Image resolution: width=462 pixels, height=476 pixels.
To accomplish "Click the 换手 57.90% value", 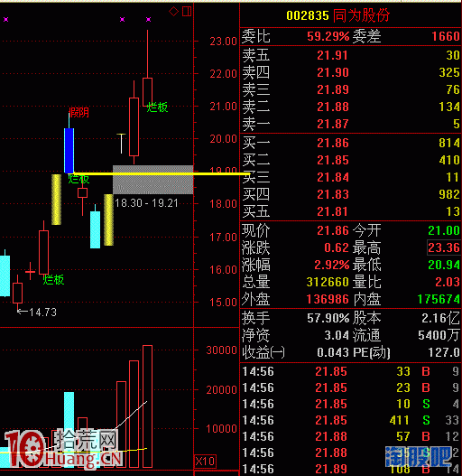I will pyautogui.click(x=328, y=318).
